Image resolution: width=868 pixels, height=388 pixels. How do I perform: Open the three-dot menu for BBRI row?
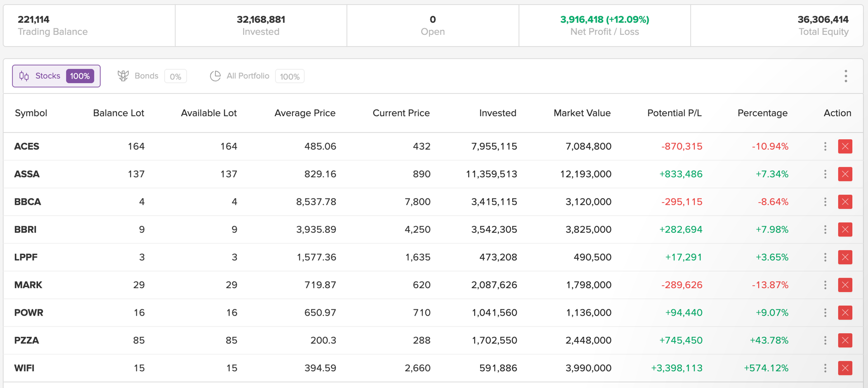tap(825, 230)
